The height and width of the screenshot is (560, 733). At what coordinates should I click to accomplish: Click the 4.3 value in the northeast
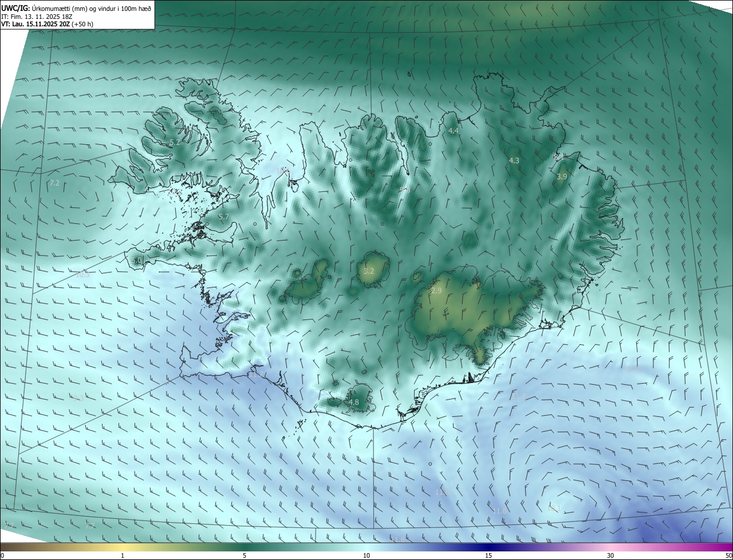point(514,160)
